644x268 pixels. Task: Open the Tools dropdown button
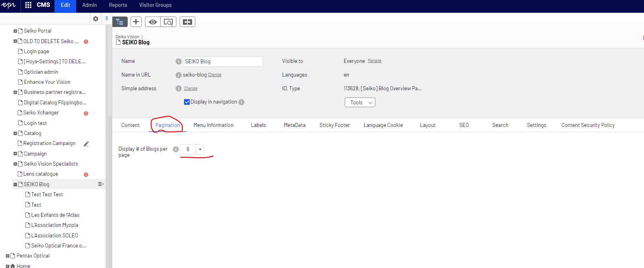pyautogui.click(x=360, y=102)
